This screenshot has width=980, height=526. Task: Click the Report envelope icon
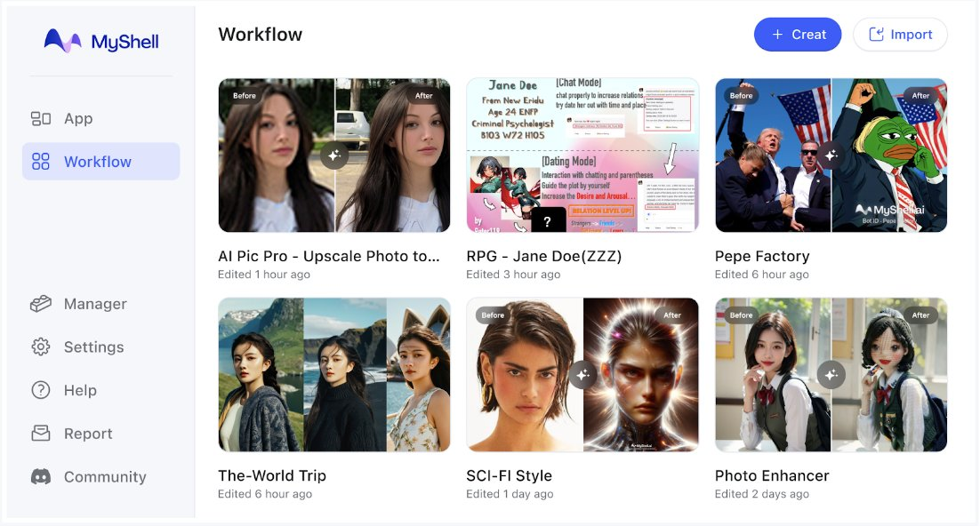click(41, 434)
